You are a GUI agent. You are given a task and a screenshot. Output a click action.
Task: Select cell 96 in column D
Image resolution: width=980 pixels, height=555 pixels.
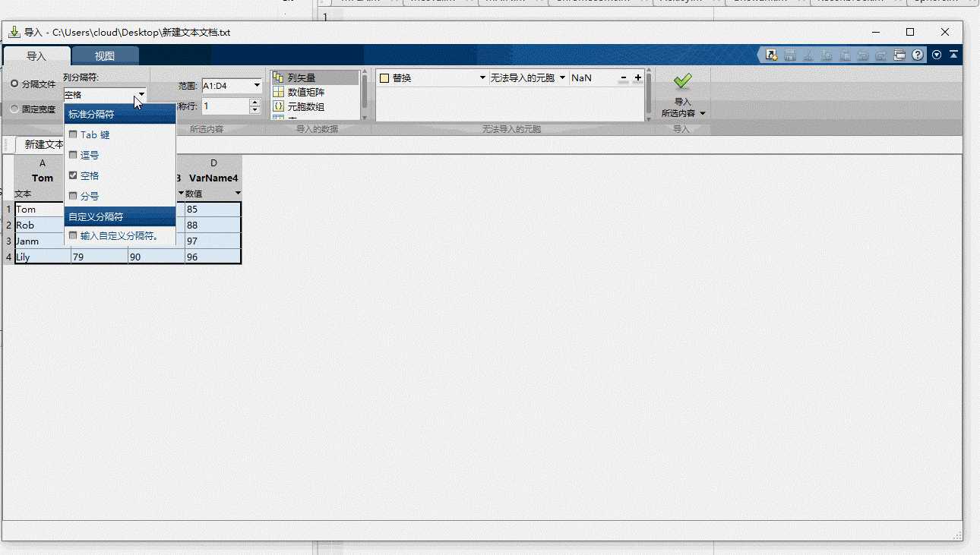coord(213,257)
